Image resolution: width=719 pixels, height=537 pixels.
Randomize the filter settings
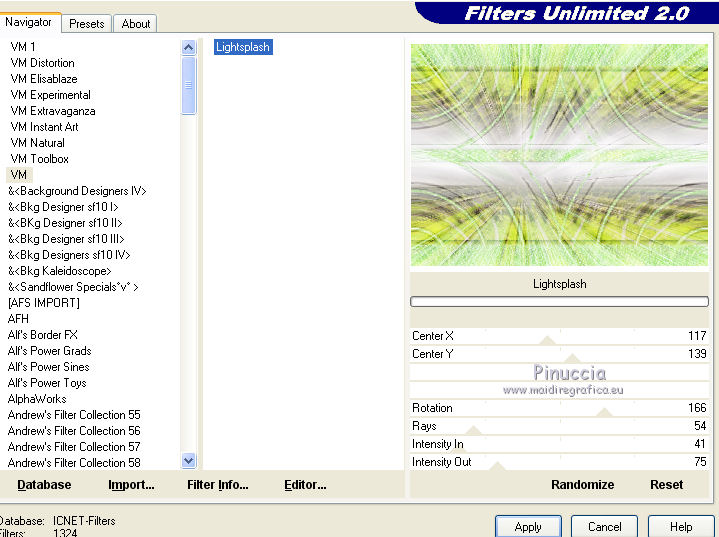[x=582, y=485]
